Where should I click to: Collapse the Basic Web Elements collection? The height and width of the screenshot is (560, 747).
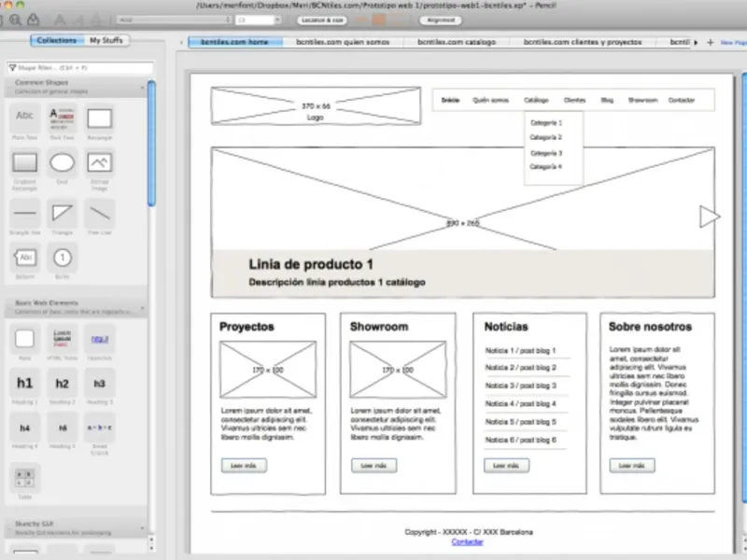(142, 308)
